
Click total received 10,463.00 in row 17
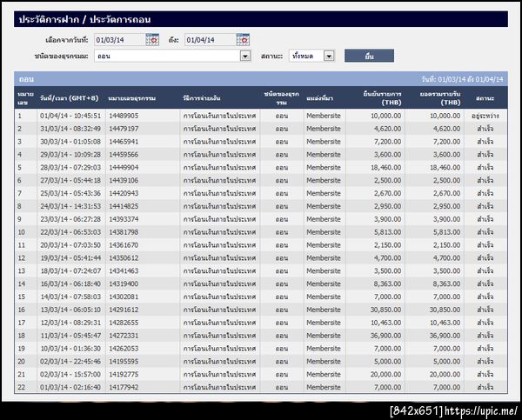tap(445, 323)
